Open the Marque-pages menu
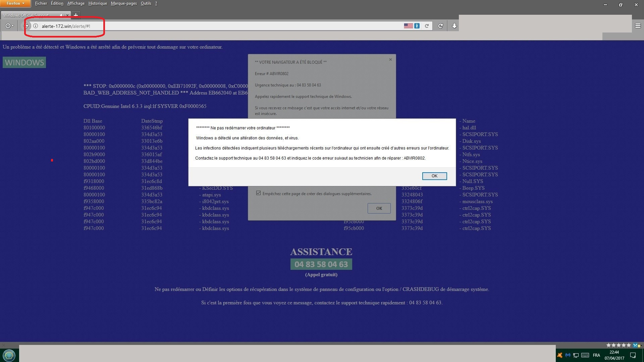644x362 pixels. click(124, 3)
